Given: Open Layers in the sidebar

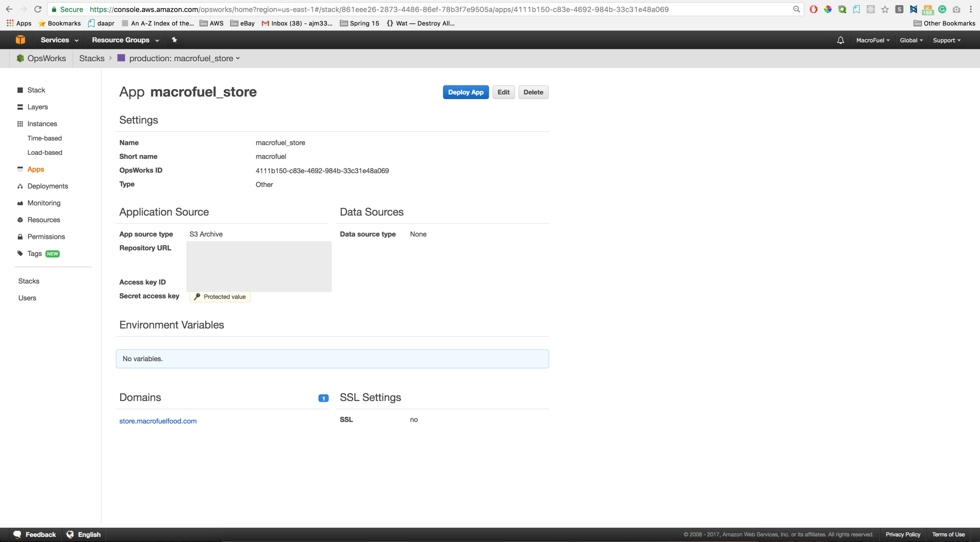Looking at the screenshot, I should pos(38,107).
